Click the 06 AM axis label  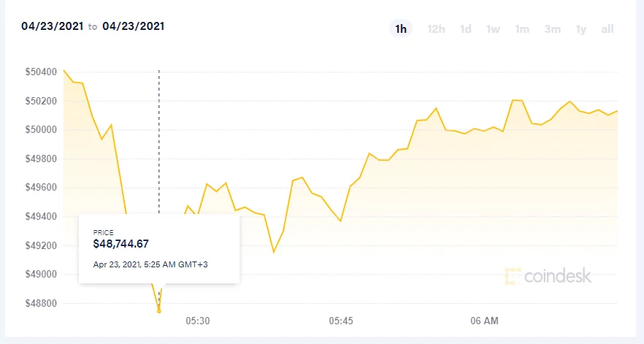(x=485, y=321)
